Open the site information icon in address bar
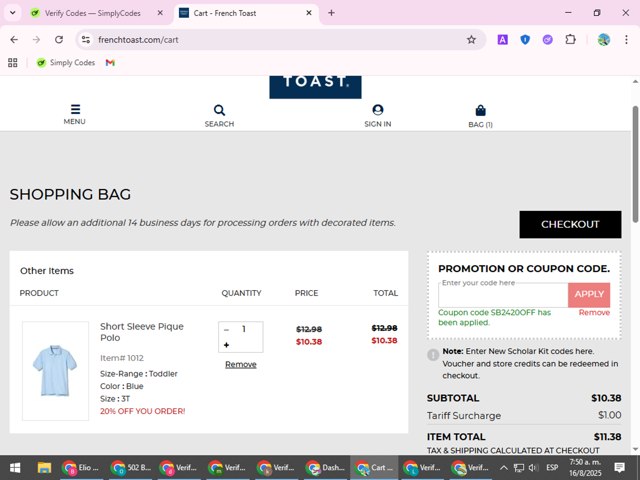This screenshot has height=480, width=640. [x=86, y=40]
